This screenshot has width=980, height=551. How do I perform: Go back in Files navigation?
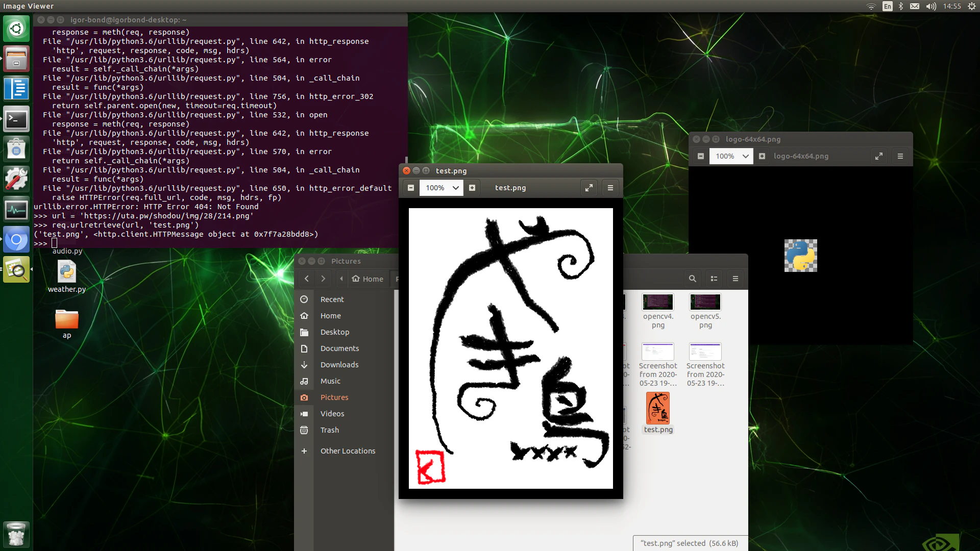point(307,279)
